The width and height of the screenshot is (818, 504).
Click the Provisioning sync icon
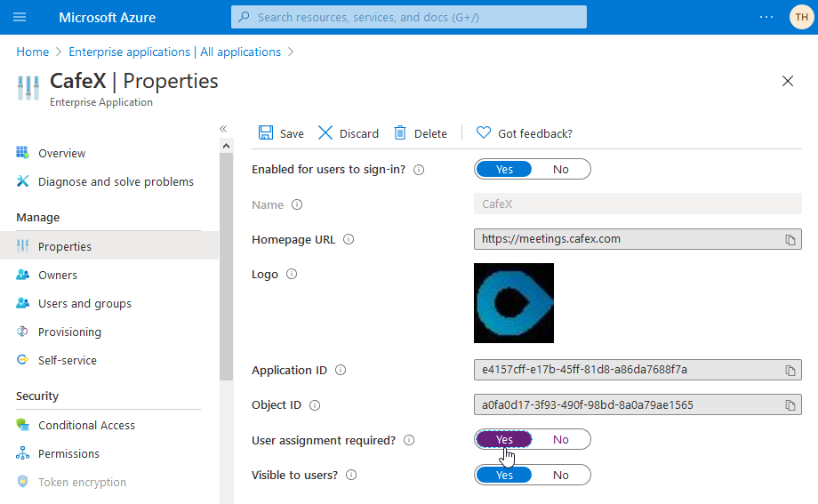[x=22, y=332]
